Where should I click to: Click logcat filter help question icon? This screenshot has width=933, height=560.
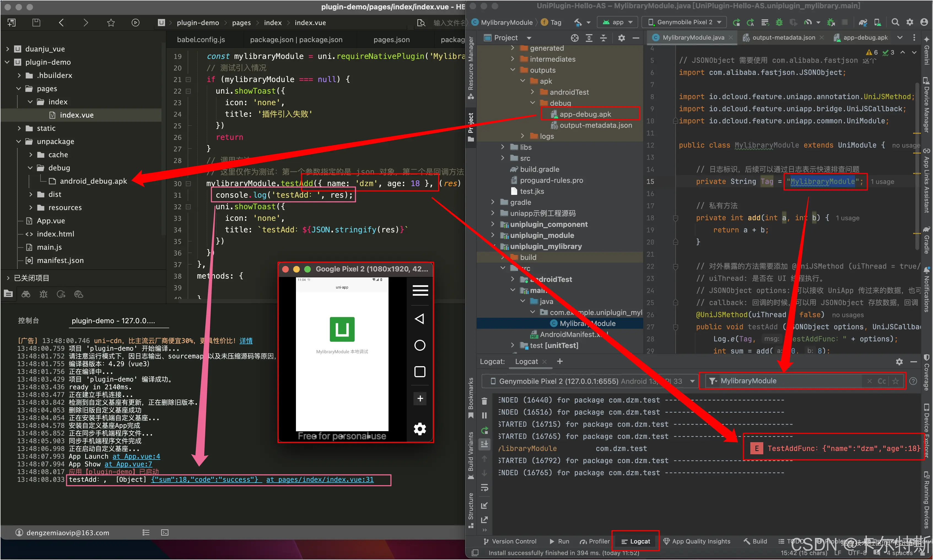(913, 381)
